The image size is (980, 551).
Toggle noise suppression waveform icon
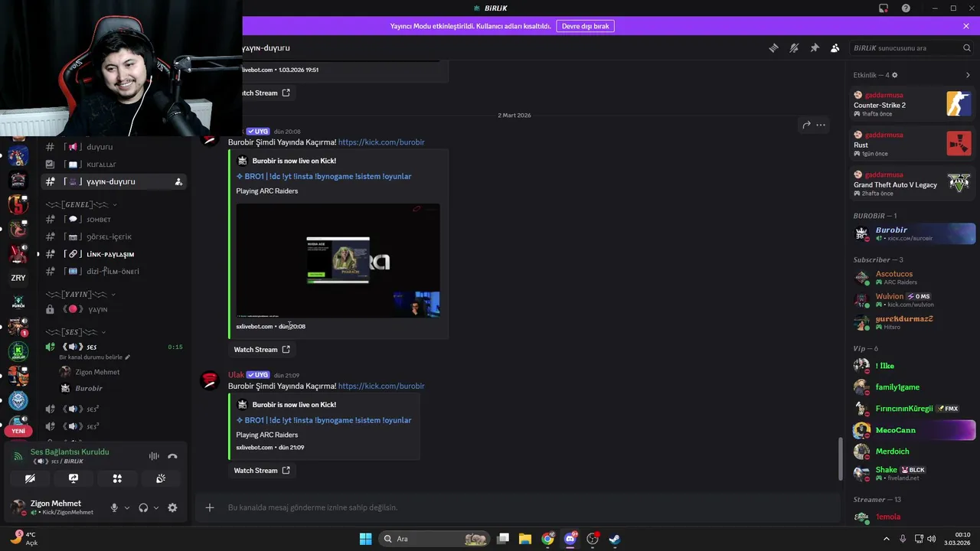tap(154, 456)
